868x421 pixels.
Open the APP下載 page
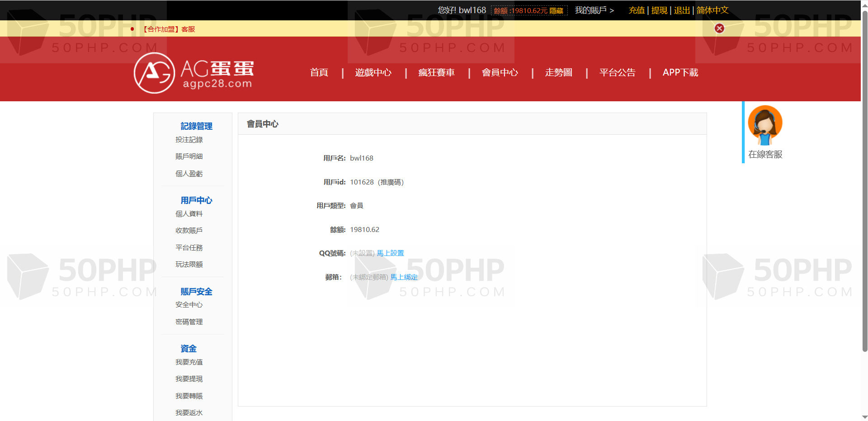[680, 72]
